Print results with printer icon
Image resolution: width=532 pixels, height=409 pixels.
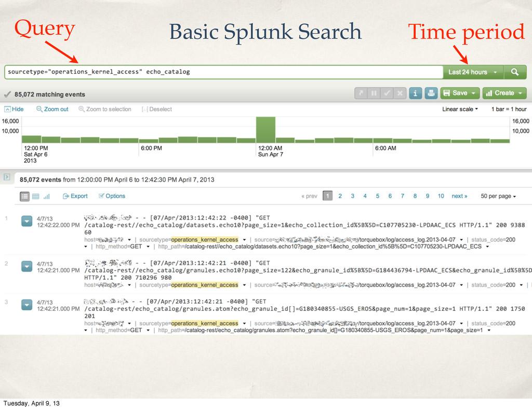[x=431, y=93]
